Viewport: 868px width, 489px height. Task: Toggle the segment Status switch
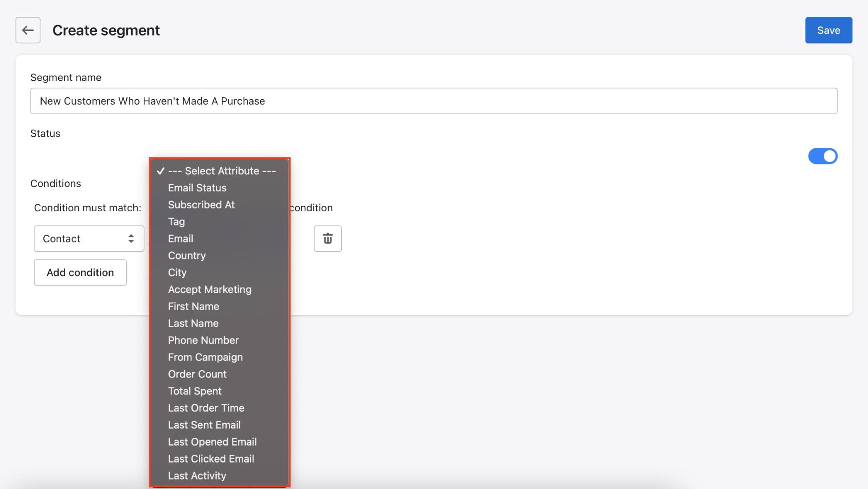822,156
